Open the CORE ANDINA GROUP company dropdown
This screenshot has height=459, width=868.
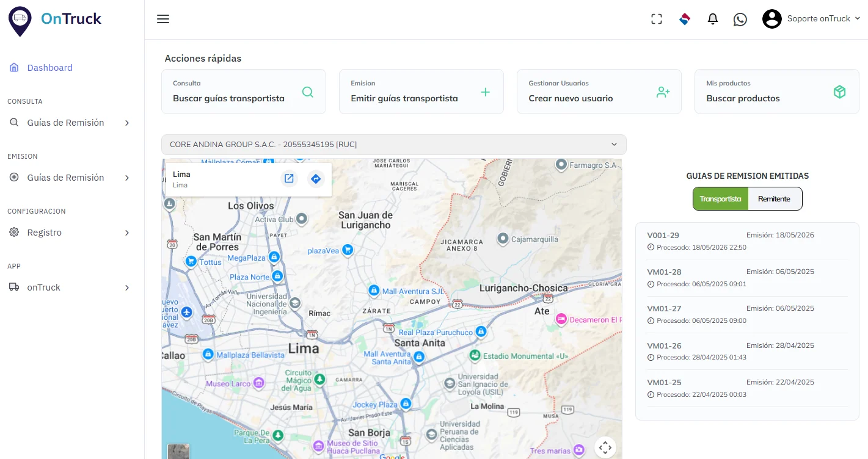pos(394,145)
